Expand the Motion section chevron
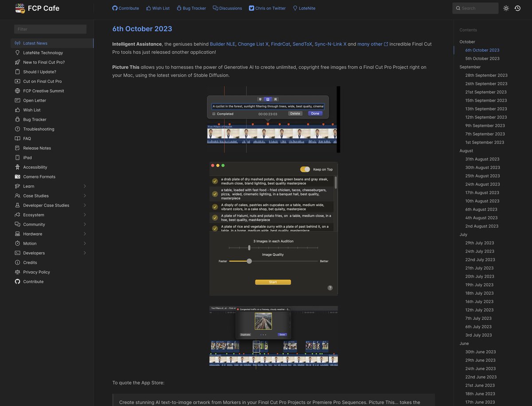This screenshot has height=406, width=532. [85, 243]
